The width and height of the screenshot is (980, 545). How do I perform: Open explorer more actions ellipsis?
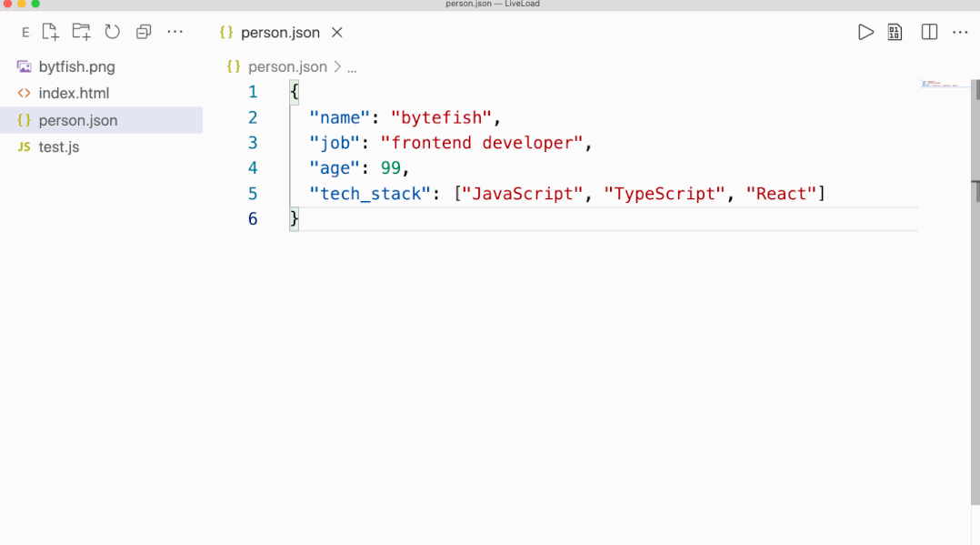pyautogui.click(x=175, y=31)
